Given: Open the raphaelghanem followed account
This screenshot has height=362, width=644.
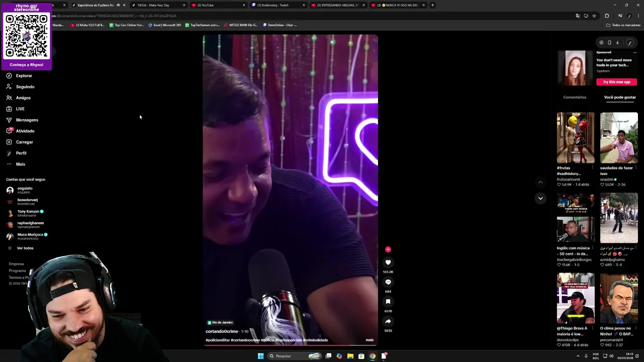Looking at the screenshot, I should coord(25,225).
